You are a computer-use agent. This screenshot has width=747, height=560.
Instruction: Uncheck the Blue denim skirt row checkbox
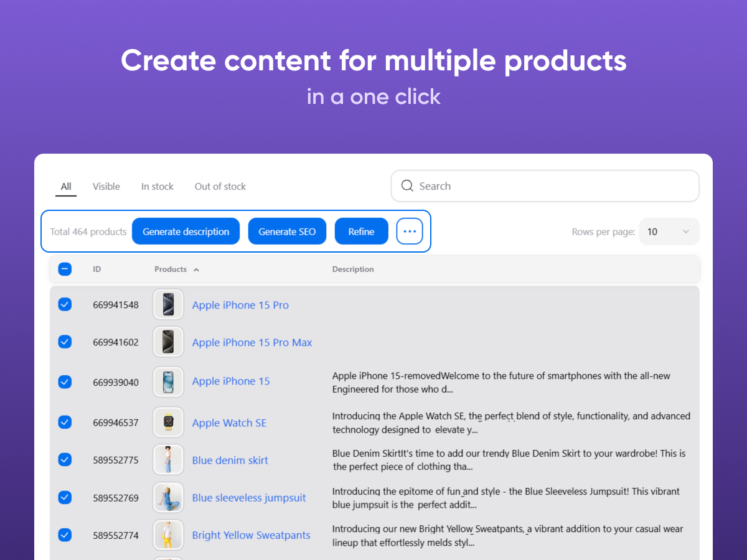point(65,459)
